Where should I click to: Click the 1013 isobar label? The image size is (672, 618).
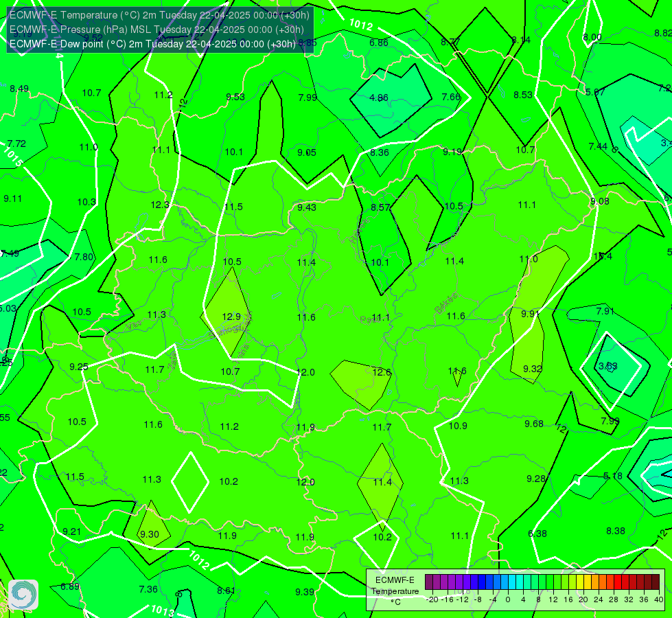coord(163,610)
